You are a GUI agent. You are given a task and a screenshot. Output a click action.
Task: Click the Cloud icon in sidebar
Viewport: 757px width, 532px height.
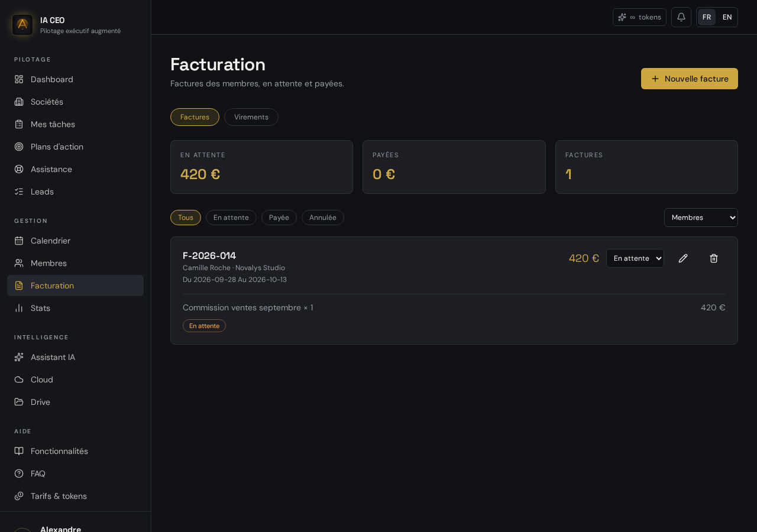pyautogui.click(x=19, y=379)
